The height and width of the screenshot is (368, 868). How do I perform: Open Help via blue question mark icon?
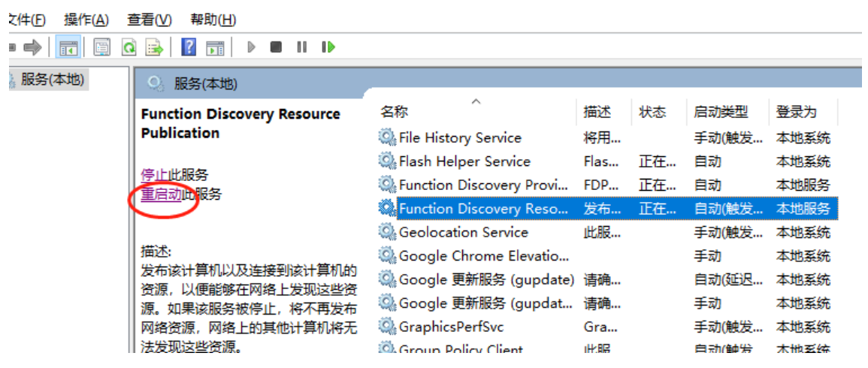189,47
